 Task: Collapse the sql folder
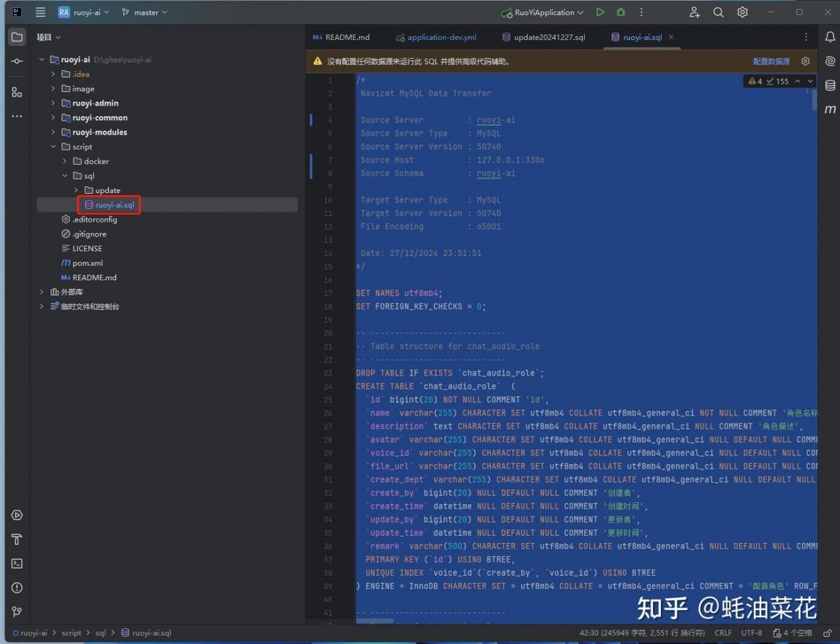[64, 176]
